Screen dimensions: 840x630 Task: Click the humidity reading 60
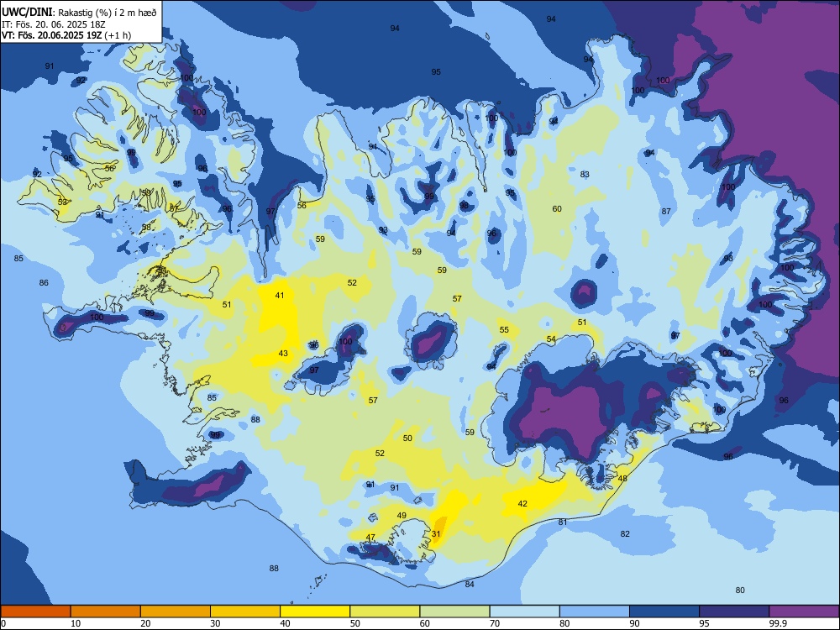pos(557,209)
